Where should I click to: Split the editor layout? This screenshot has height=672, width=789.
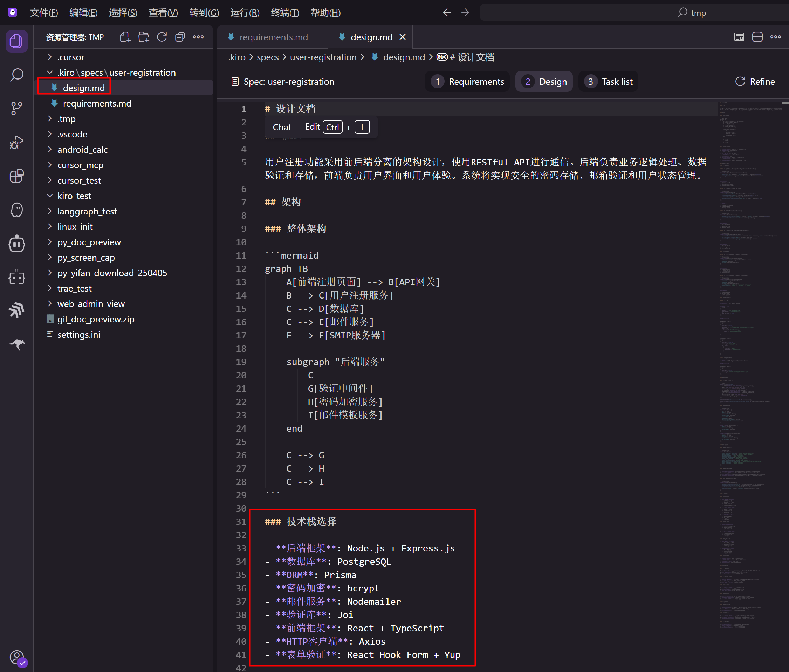point(757,37)
